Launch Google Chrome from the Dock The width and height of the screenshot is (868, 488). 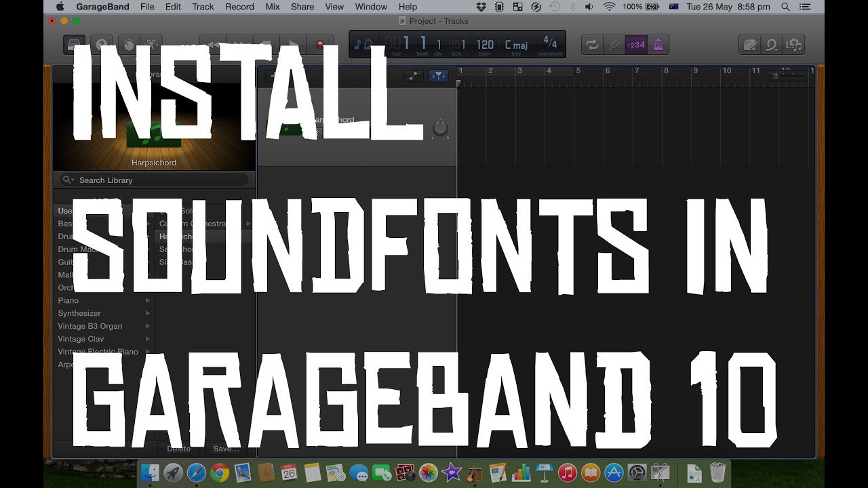pyautogui.click(x=220, y=472)
